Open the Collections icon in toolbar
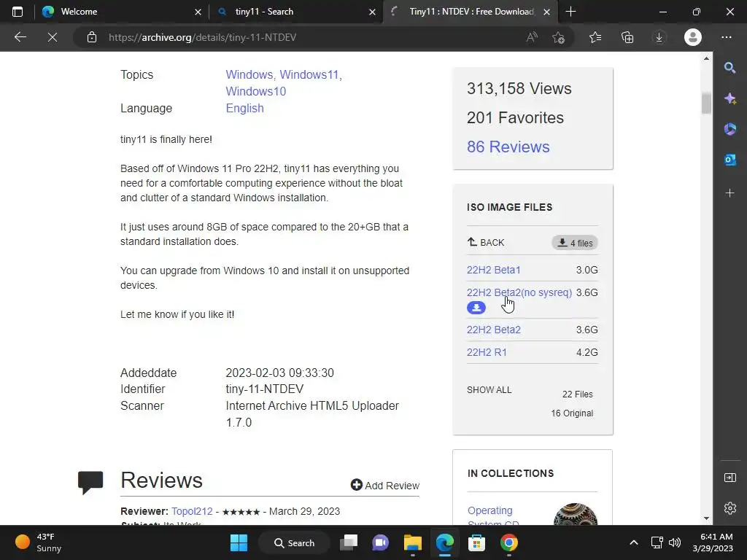Viewport: 747px width, 560px height. [627, 37]
